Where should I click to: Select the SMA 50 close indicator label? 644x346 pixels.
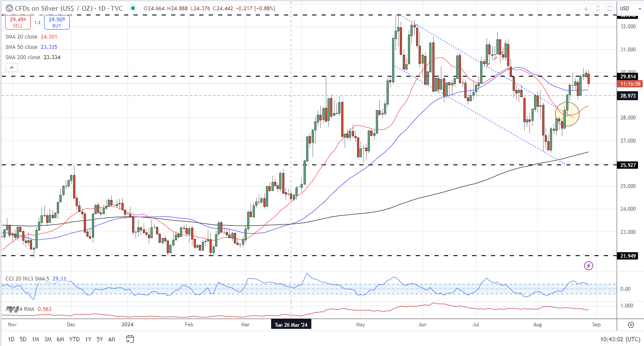[21, 47]
